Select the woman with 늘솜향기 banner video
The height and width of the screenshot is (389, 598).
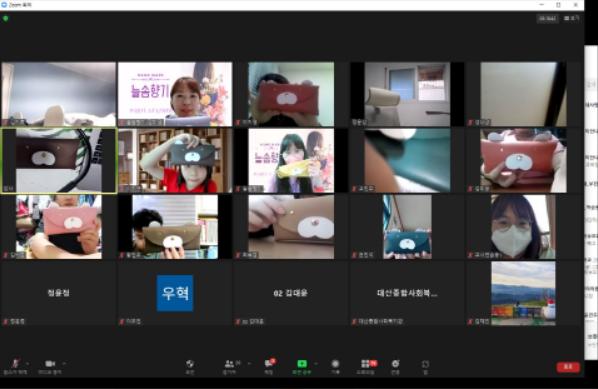[175, 94]
